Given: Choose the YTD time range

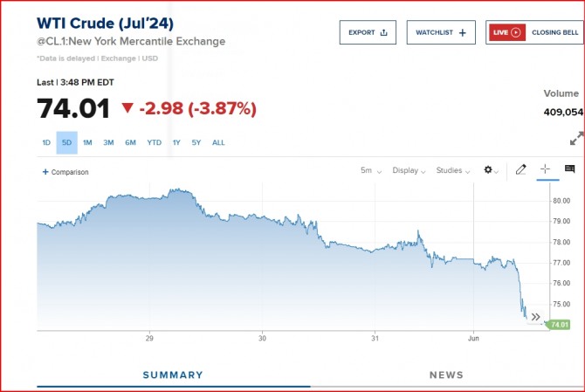Looking at the screenshot, I should [x=154, y=142].
